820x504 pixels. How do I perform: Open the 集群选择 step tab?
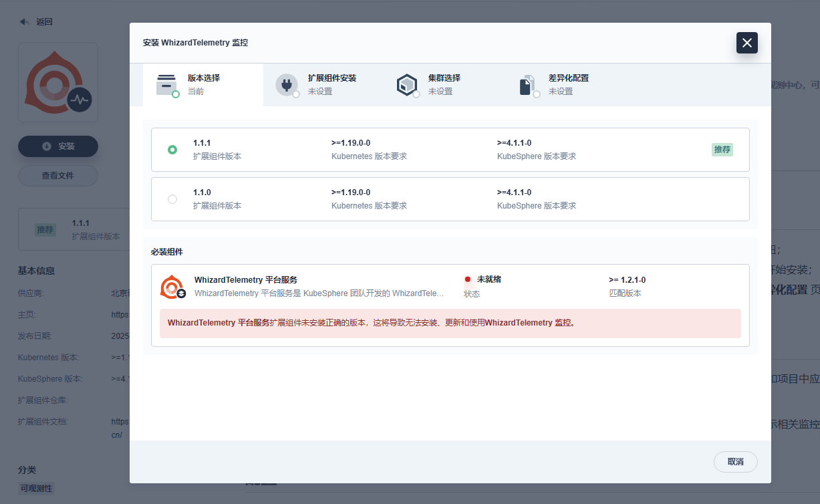(x=444, y=85)
